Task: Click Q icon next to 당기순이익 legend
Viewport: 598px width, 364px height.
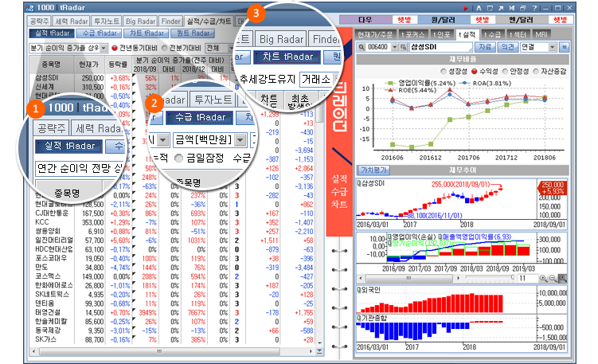Action: coord(389,243)
